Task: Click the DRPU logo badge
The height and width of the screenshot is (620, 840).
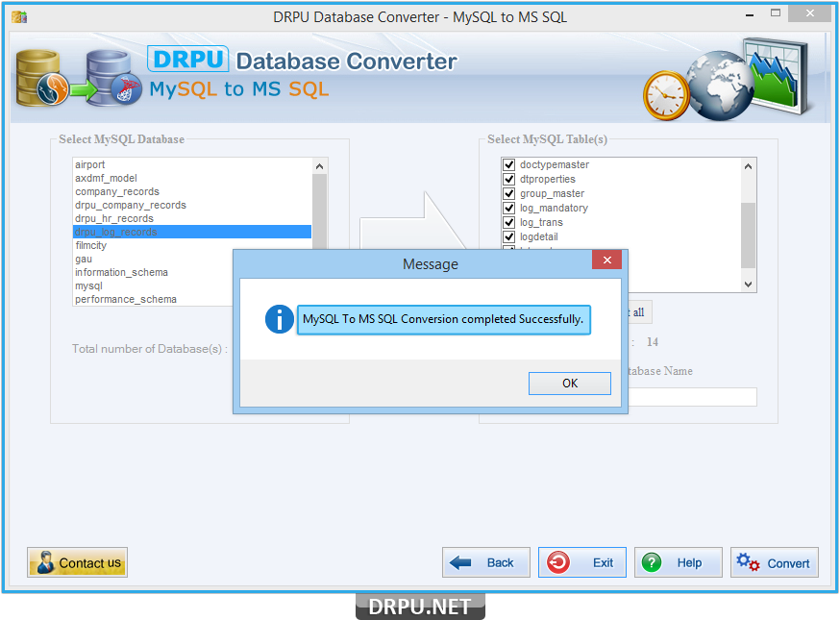Action: (x=188, y=59)
